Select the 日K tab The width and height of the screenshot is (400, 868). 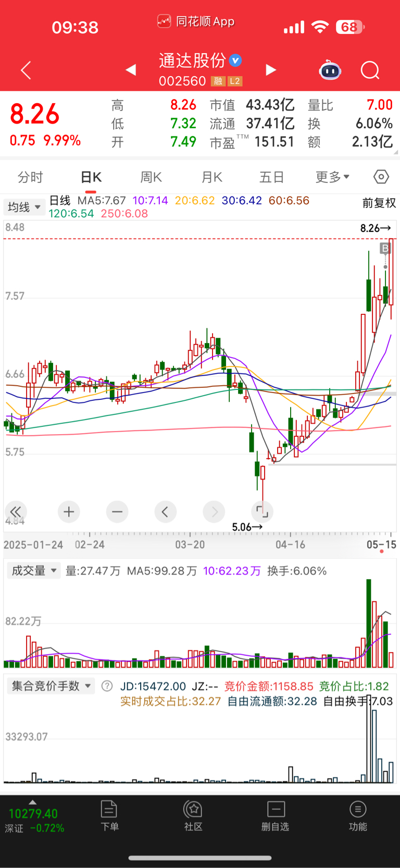91,177
